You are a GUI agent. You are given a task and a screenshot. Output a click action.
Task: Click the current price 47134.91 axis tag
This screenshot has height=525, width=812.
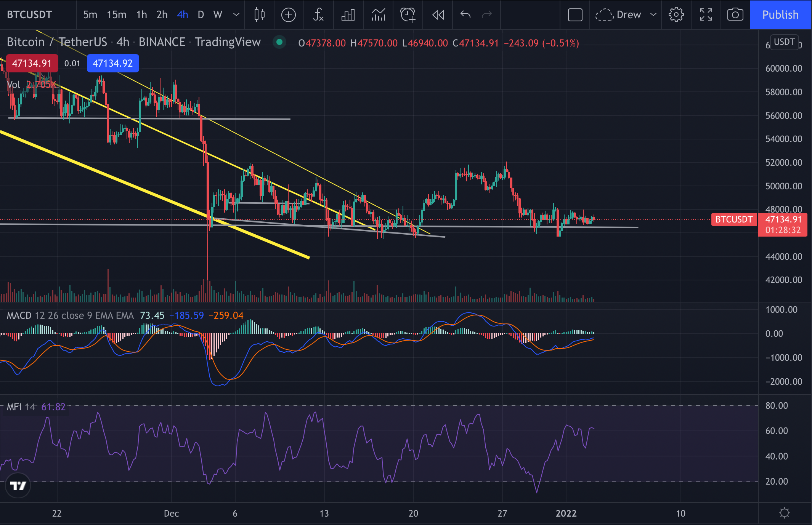pyautogui.click(x=783, y=219)
